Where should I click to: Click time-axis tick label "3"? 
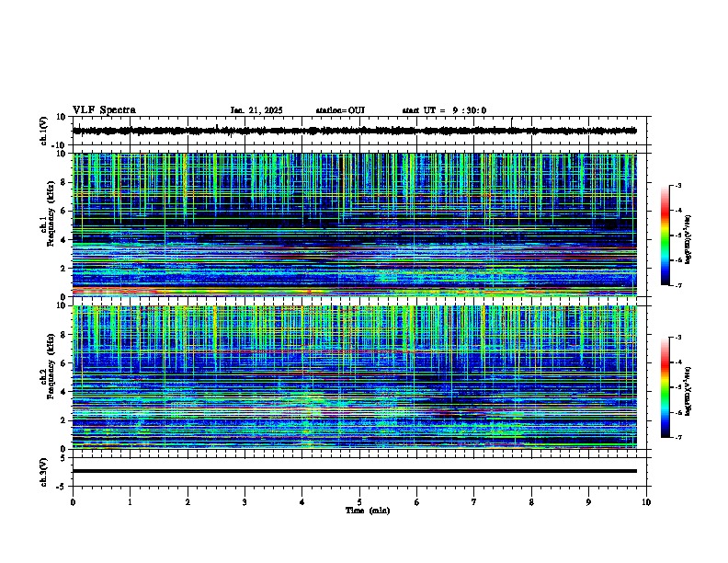tap(245, 502)
